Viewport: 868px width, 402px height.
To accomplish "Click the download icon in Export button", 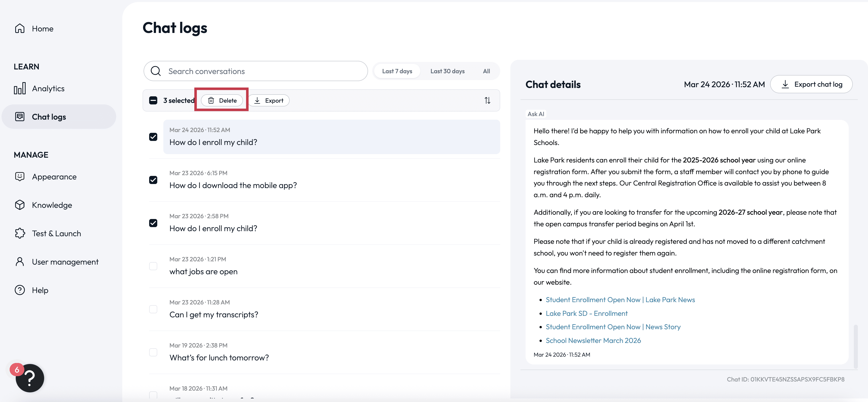I will [x=257, y=100].
